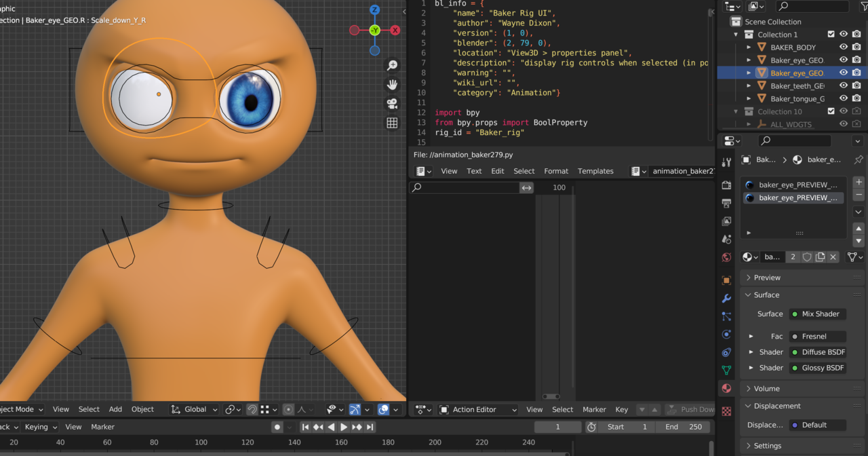Toggle render camera for Baker_teeth_GEO

[856, 85]
